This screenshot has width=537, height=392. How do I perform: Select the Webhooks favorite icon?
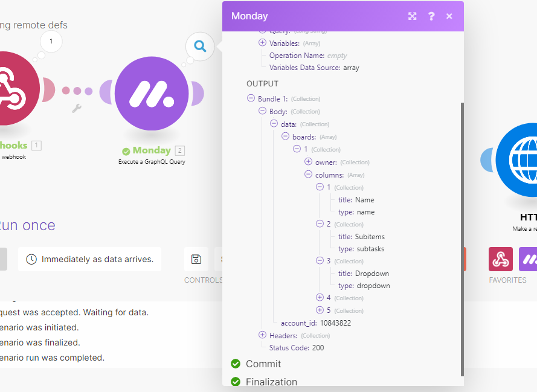tap(501, 259)
